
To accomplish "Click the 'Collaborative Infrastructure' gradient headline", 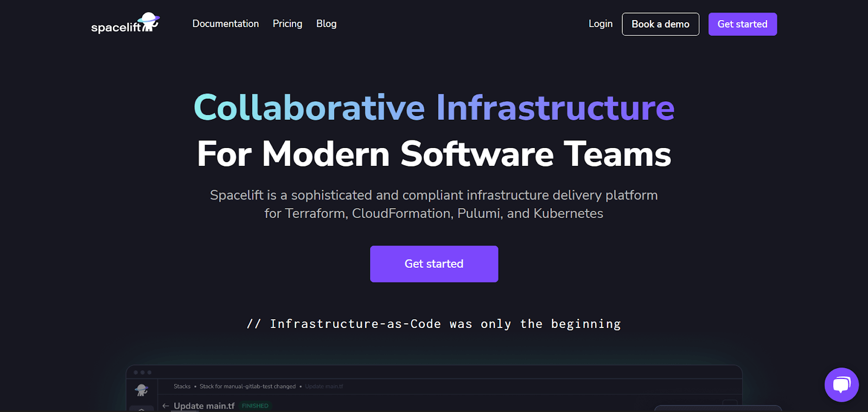I will tap(434, 107).
